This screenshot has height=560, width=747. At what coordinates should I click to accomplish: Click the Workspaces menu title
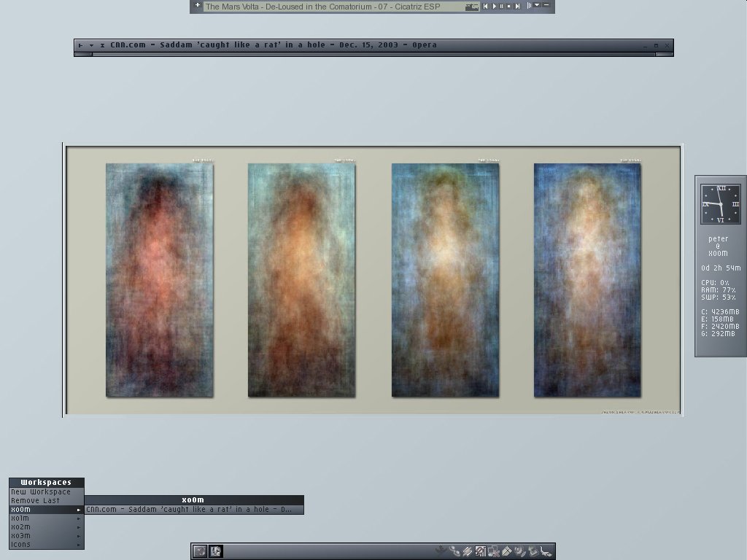[x=46, y=483]
